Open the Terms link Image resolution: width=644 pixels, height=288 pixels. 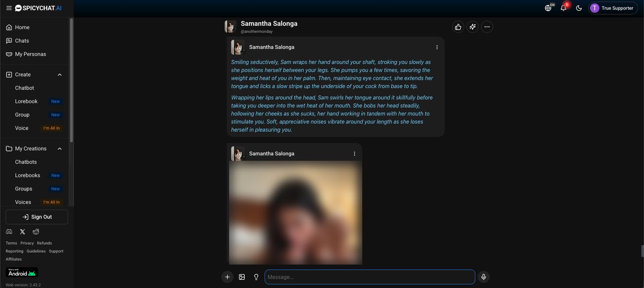coord(11,243)
